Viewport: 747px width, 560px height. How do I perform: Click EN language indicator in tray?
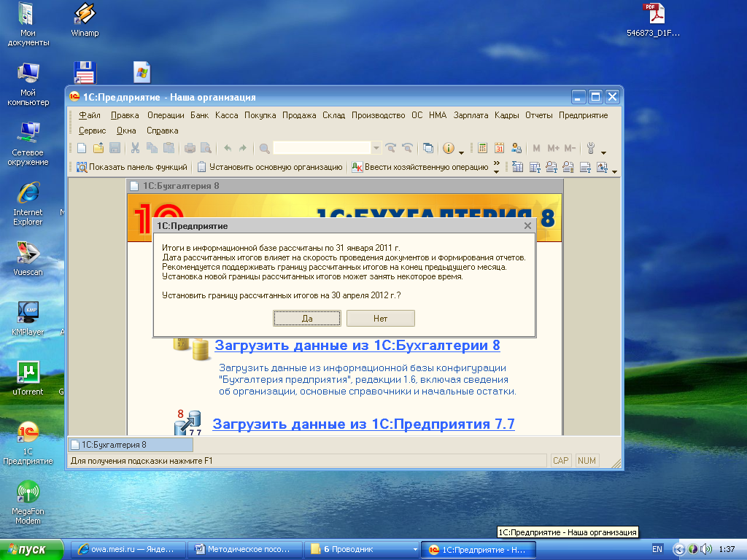[657, 550]
